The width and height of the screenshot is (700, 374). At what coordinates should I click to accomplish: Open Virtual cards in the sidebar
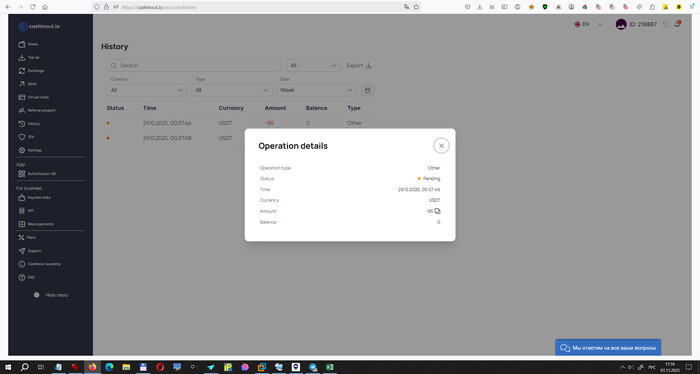point(34,97)
